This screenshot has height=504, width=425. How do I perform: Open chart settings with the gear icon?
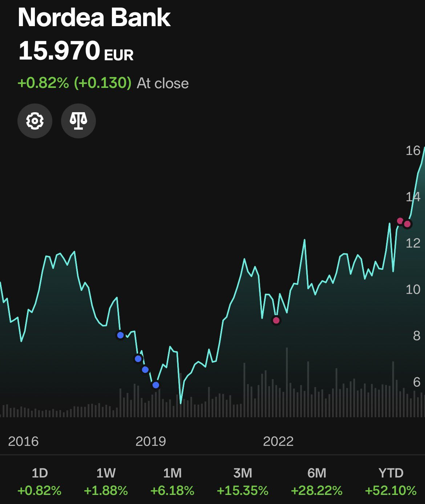pyautogui.click(x=35, y=121)
